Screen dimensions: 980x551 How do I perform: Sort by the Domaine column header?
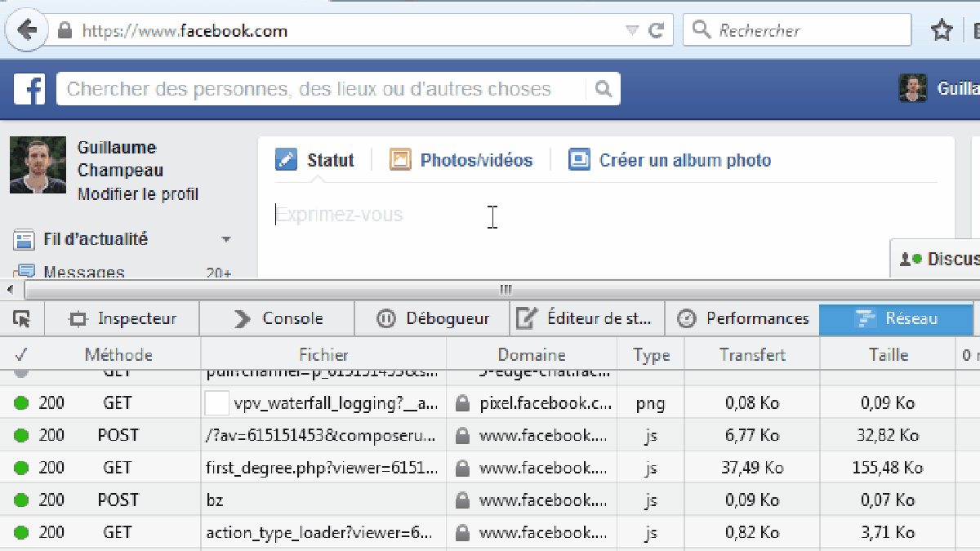pos(532,355)
